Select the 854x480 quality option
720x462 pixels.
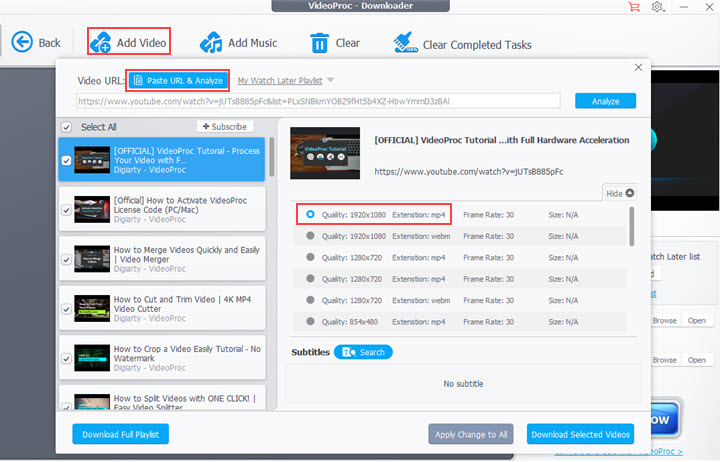click(x=310, y=321)
